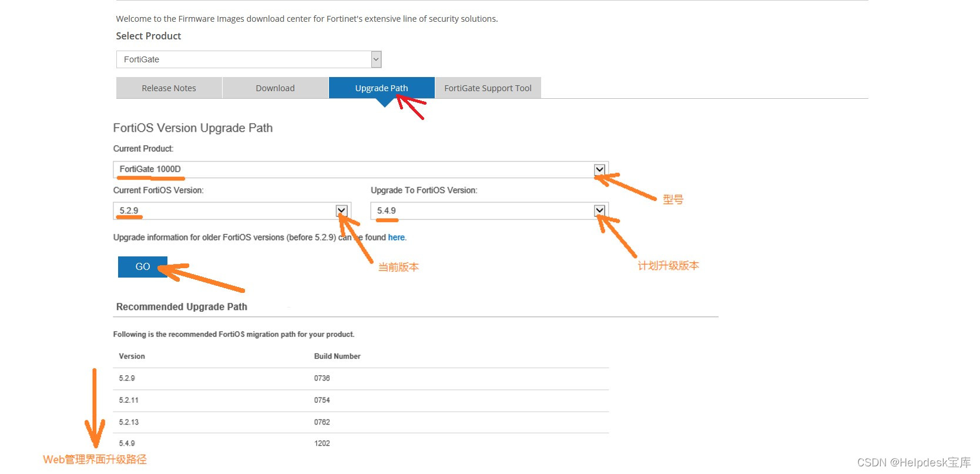The image size is (980, 474).
Task: Click the Version column header
Action: pos(132,356)
